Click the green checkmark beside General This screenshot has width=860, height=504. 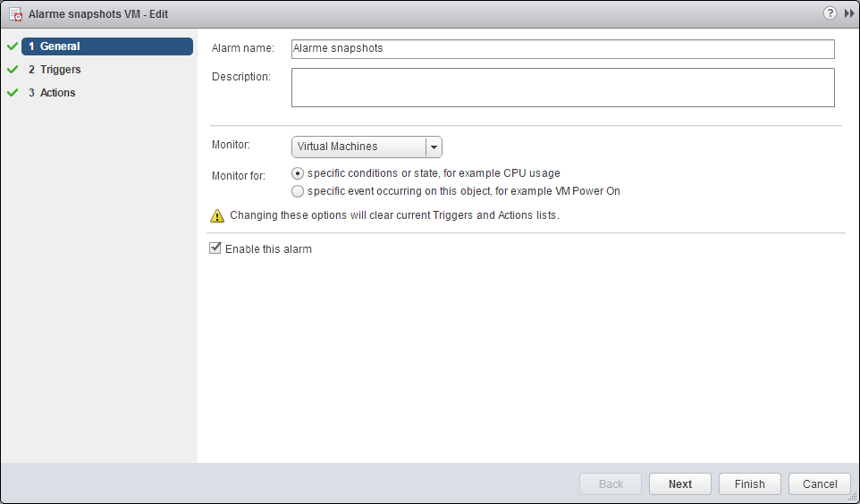point(13,46)
